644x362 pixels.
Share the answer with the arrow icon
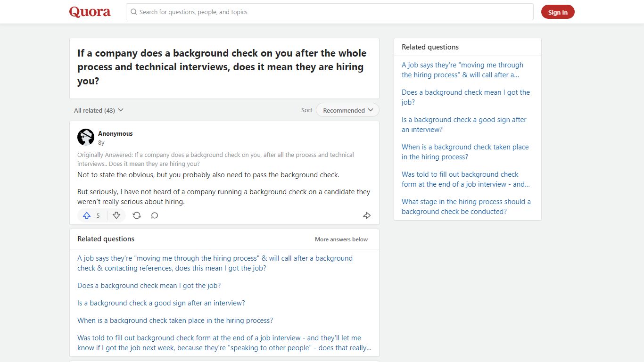coord(367,215)
